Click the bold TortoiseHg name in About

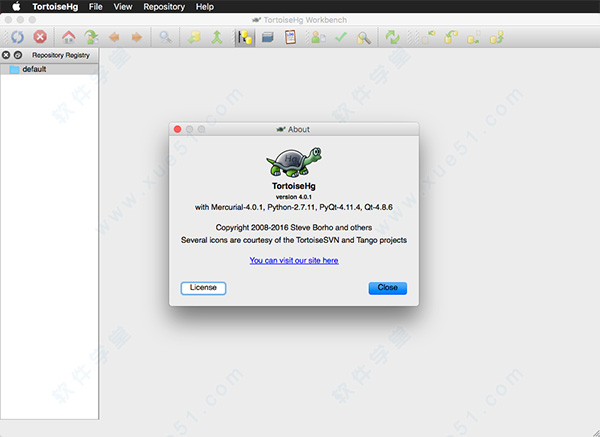pos(294,186)
